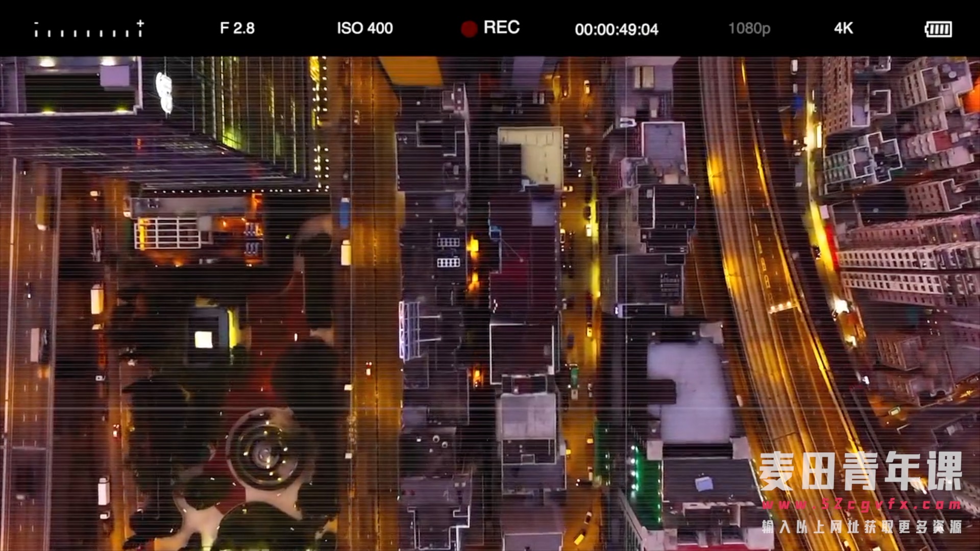
Task: Click the exposure meter tick scale
Action: pyautogui.click(x=88, y=33)
